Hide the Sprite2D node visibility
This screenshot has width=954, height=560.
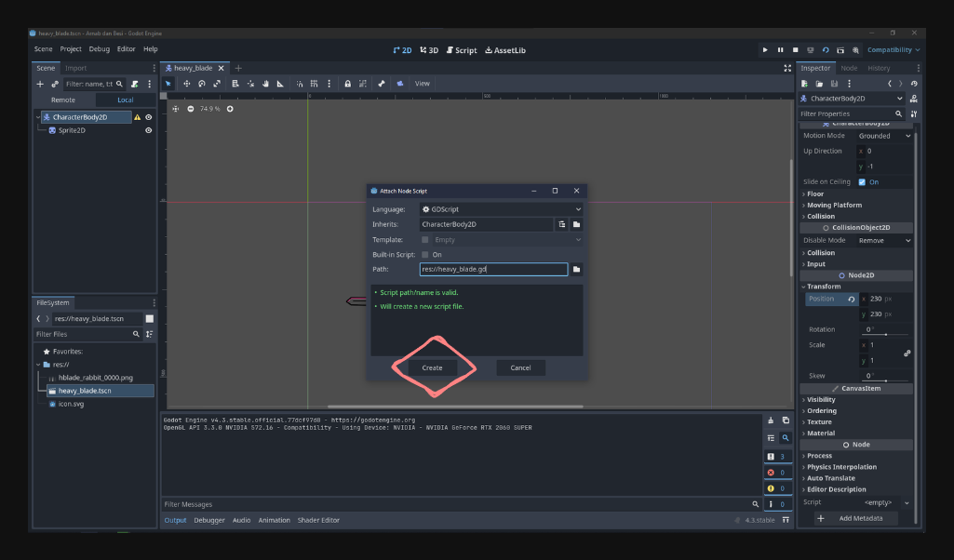(x=148, y=131)
